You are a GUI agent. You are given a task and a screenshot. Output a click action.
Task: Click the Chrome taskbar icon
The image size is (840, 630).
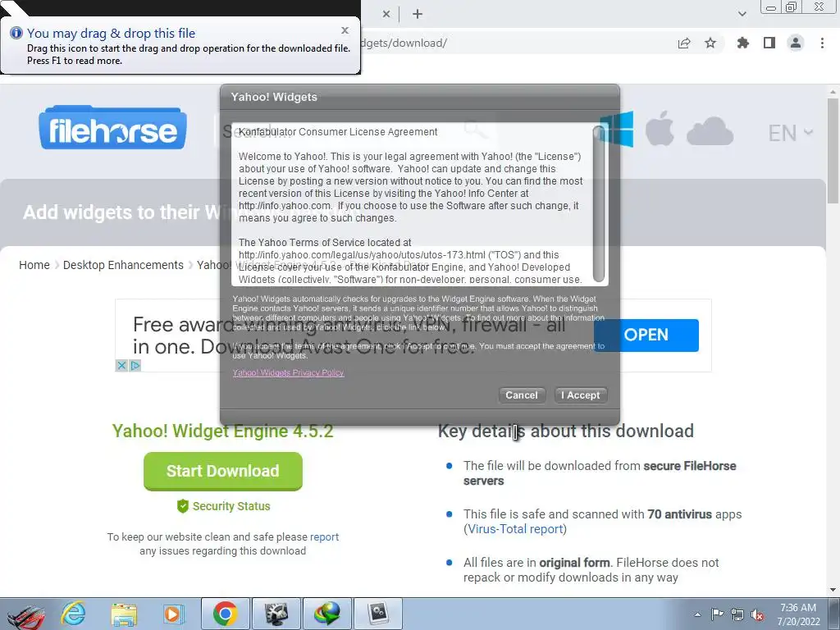pyautogui.click(x=225, y=614)
